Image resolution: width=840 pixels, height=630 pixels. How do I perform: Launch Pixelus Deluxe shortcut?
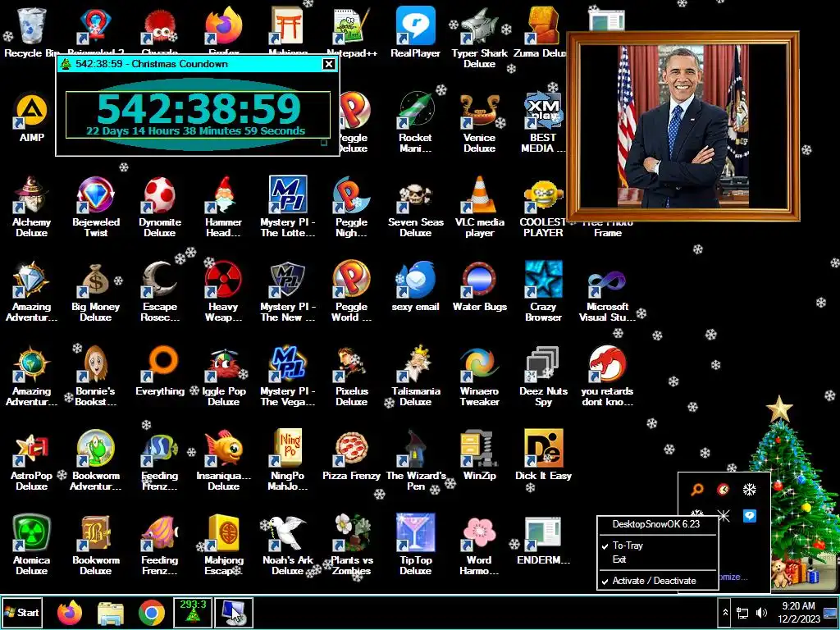tap(351, 376)
